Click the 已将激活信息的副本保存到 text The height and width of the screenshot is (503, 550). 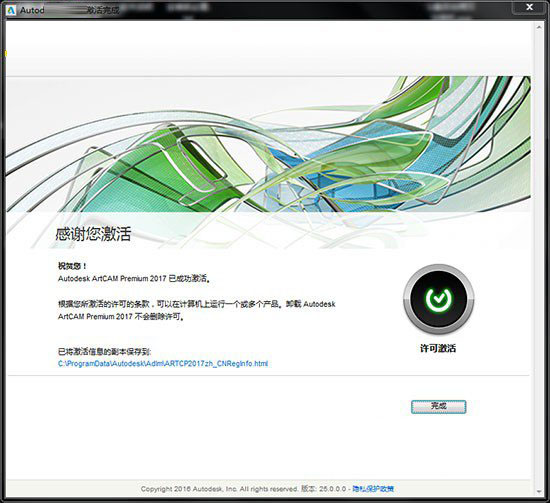click(105, 352)
